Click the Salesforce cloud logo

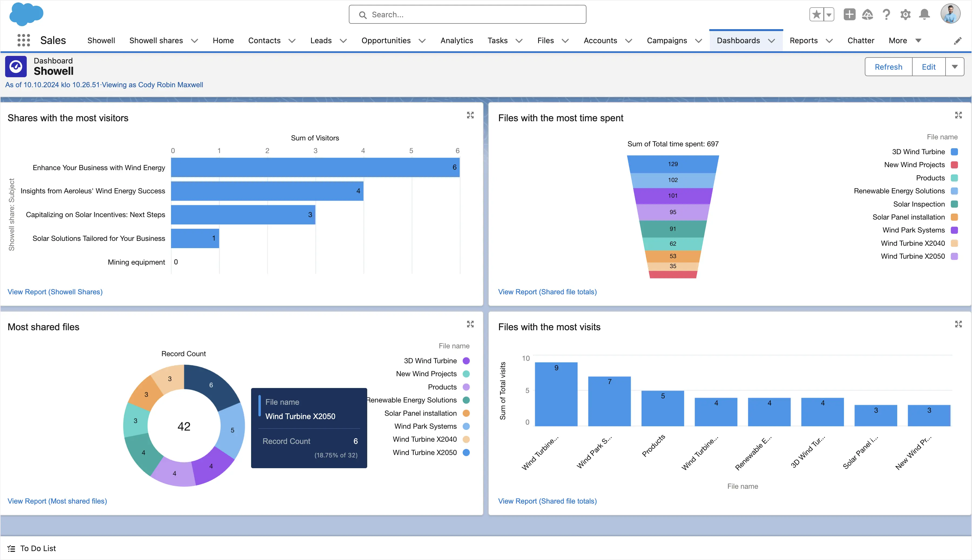(x=26, y=14)
